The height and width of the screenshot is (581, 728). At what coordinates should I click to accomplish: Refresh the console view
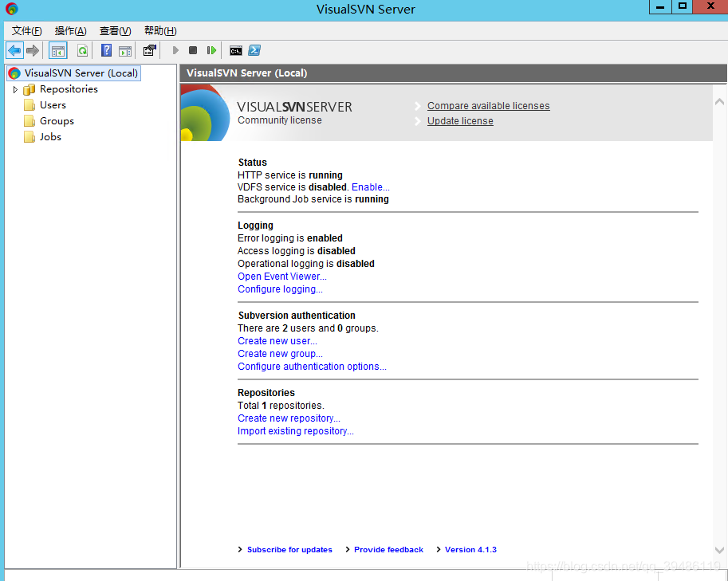(82, 49)
